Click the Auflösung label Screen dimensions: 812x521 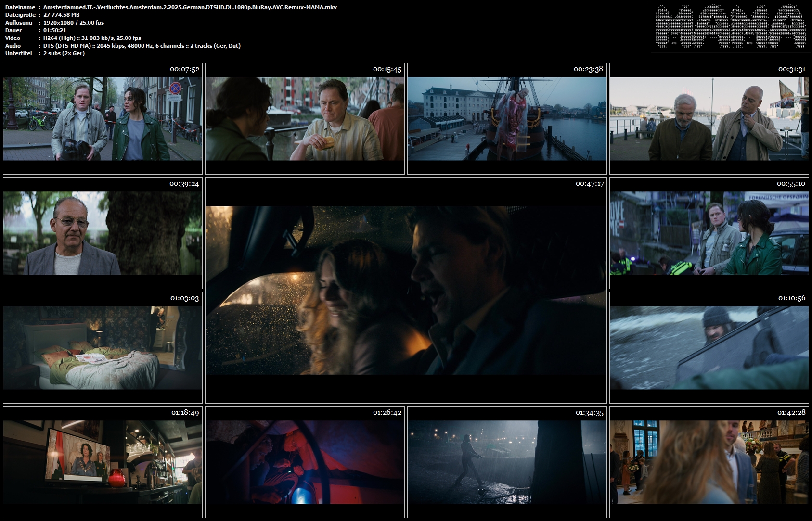click(x=19, y=23)
